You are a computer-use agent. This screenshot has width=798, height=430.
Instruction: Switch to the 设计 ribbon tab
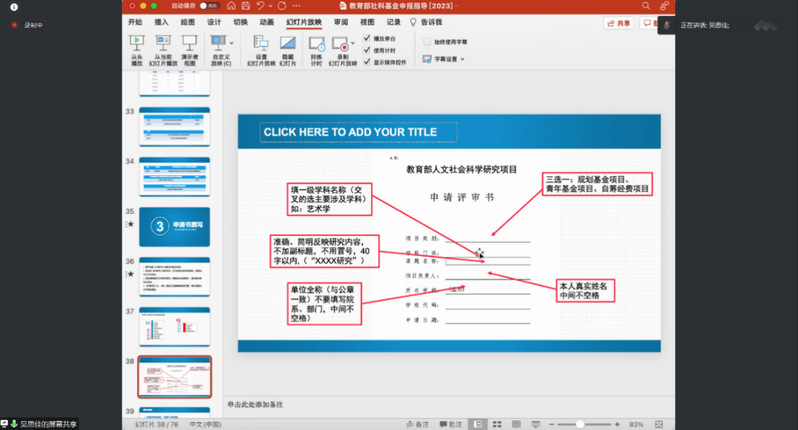point(214,21)
